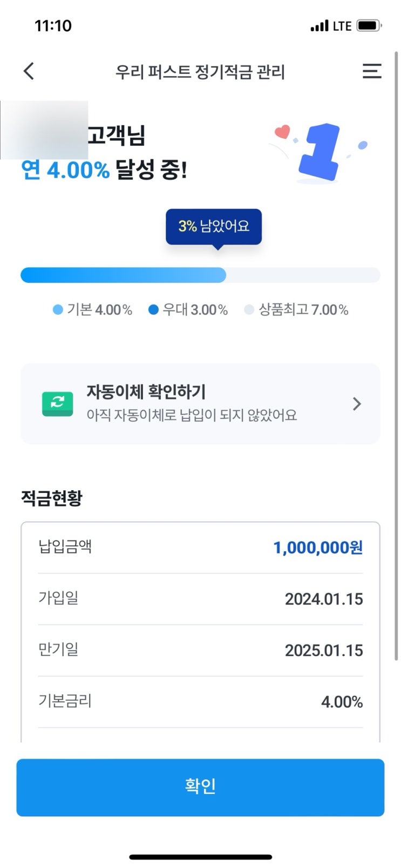Open the hamburger menu icon
Viewport: 401px width, 868px height.
click(x=371, y=71)
